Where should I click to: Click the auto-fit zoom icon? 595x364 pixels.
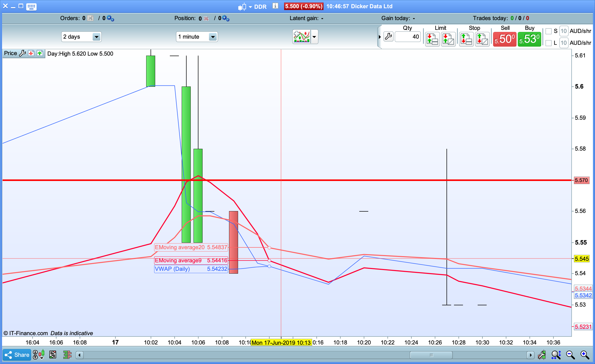pos(556,355)
